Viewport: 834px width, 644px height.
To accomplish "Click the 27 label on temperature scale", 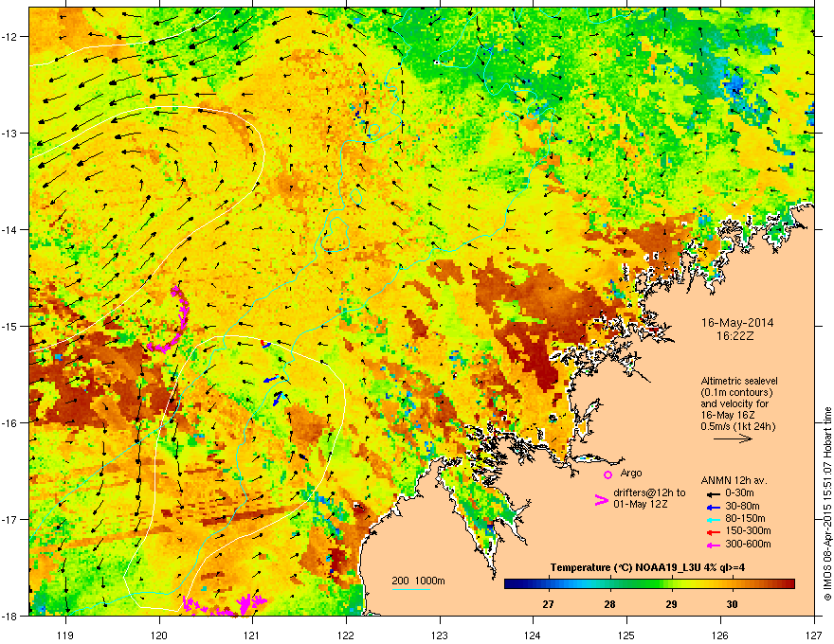I will point(548,604).
